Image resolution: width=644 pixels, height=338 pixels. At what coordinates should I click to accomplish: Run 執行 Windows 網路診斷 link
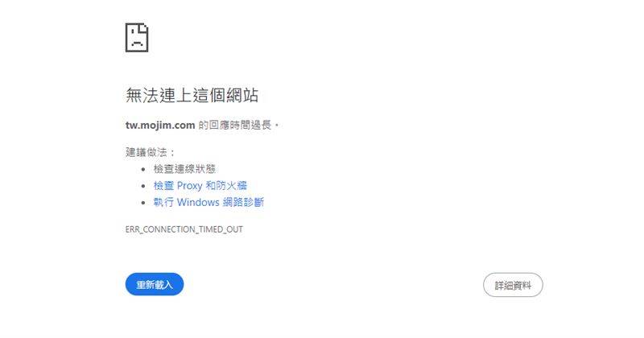[x=208, y=202]
